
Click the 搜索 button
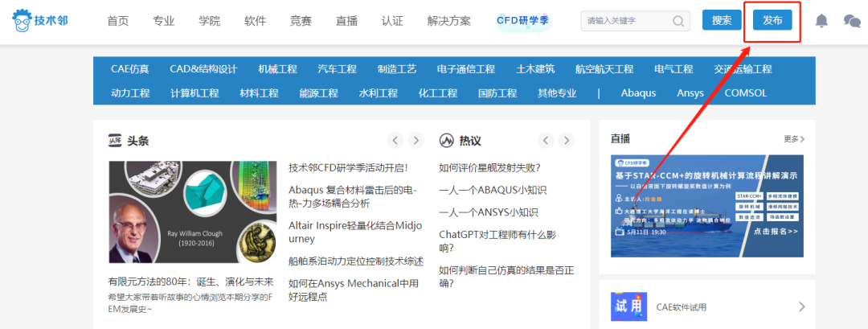tap(722, 20)
